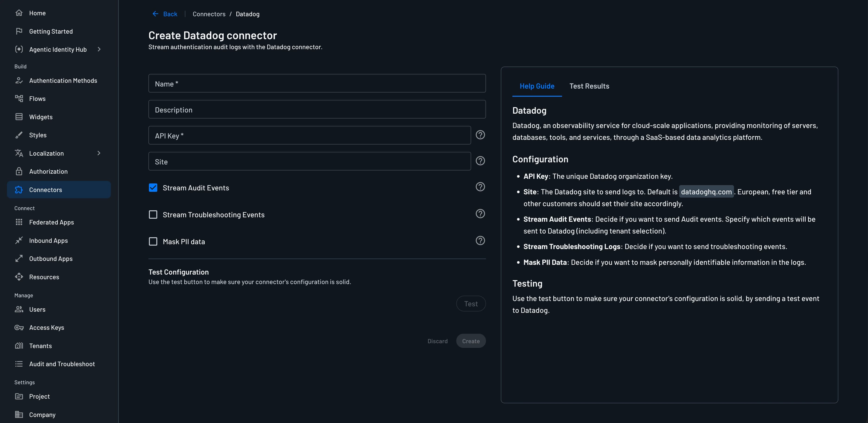Click the Home house icon in sidebar
868x423 pixels.
pos(19,13)
